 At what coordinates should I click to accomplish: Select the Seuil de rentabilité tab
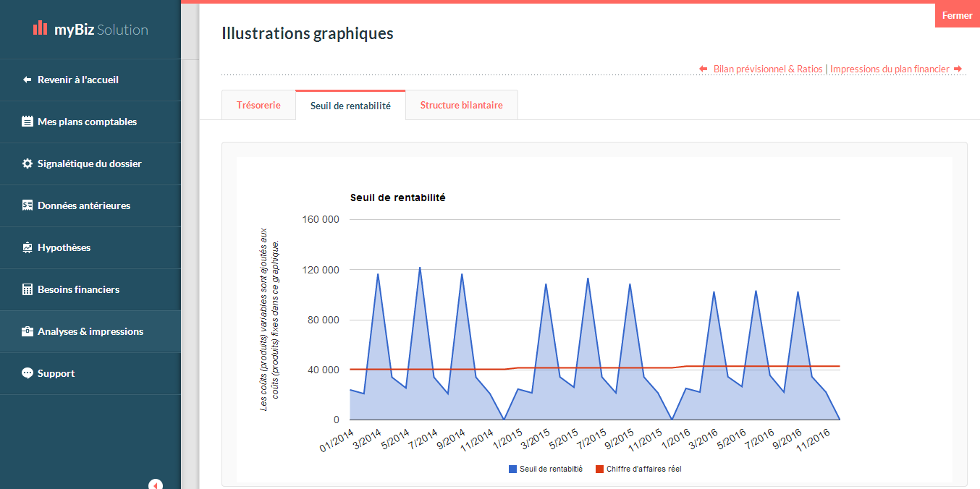coord(350,106)
